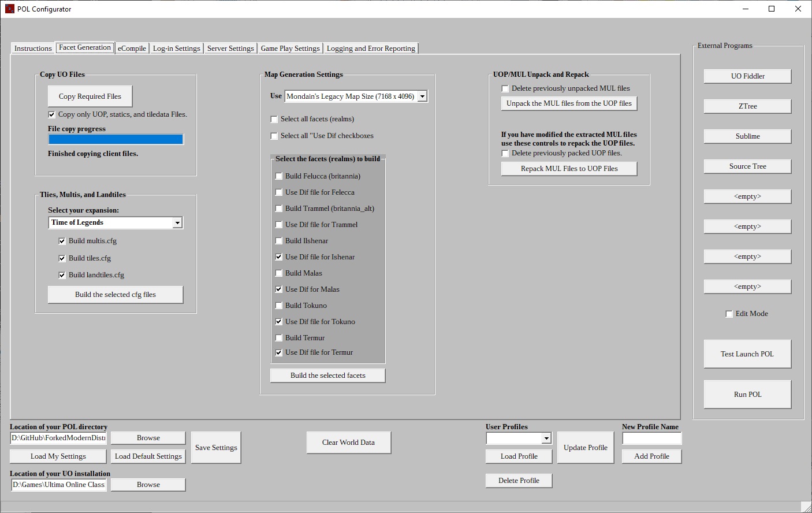Screen dimensions: 812x513
Task: Expand the map size dropdown
Action: pos(422,96)
